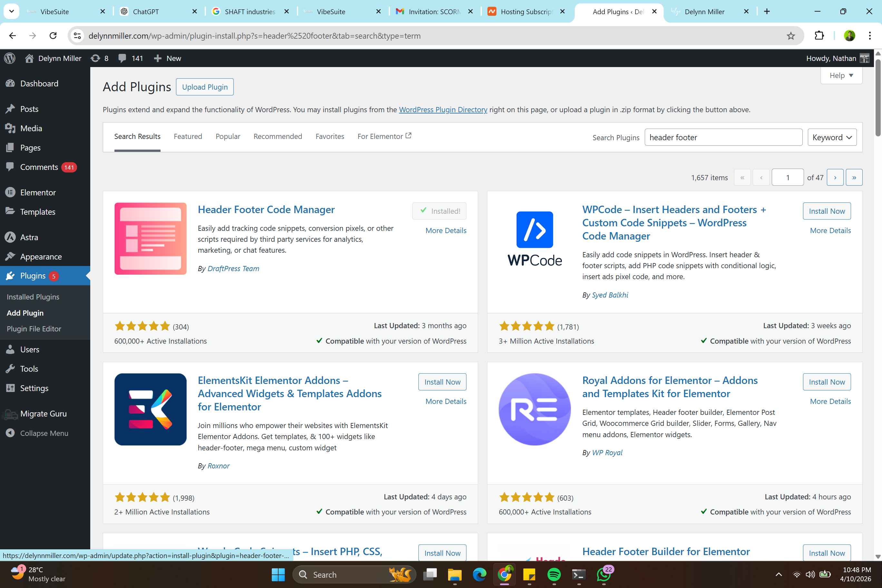The image size is (882, 588).
Task: Open the DraftPress Team author link
Action: point(233,269)
